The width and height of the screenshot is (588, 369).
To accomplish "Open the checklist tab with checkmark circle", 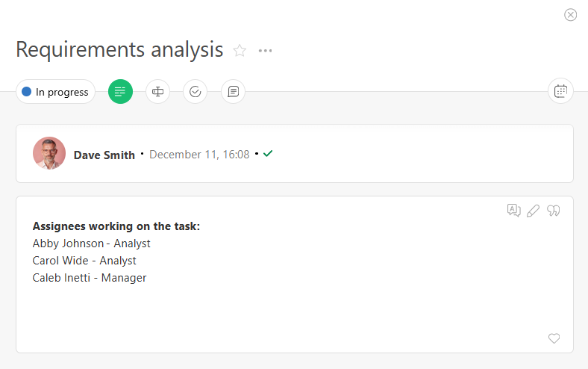I will click(195, 92).
